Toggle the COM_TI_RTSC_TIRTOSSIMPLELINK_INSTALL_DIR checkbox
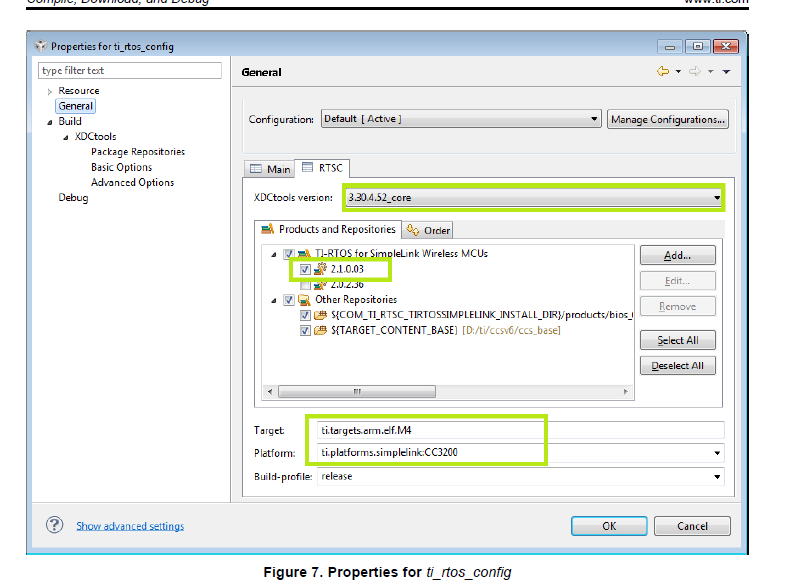806x585 pixels. click(305, 315)
